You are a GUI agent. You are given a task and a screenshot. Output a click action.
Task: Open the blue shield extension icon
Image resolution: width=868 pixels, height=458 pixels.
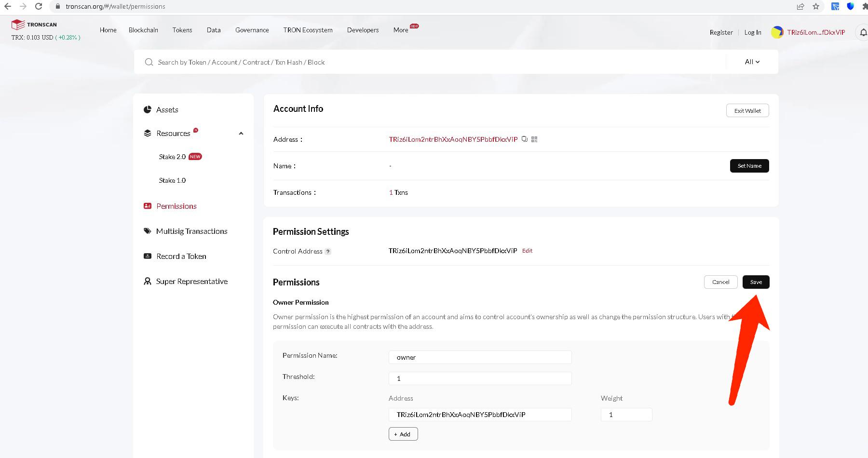tap(851, 6)
